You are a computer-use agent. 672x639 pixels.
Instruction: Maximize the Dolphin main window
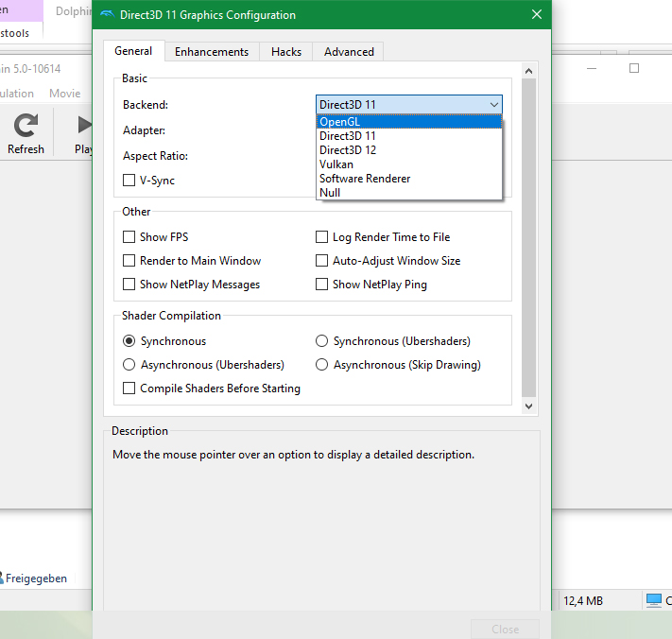point(634,68)
